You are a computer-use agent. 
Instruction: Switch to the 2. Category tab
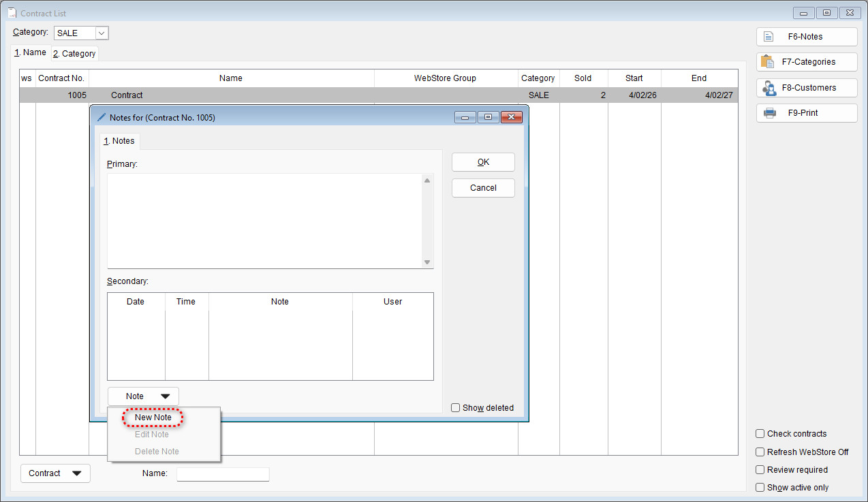tap(75, 54)
